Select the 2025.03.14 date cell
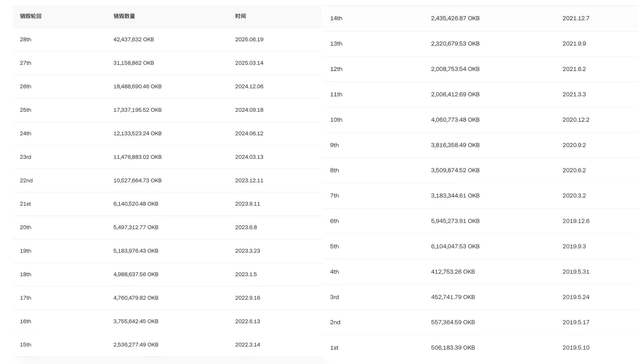 pos(249,63)
